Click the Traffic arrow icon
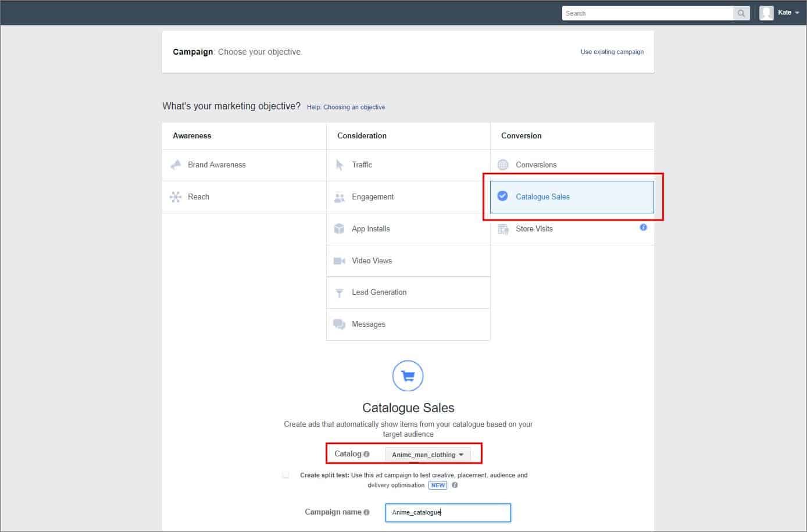 [340, 165]
